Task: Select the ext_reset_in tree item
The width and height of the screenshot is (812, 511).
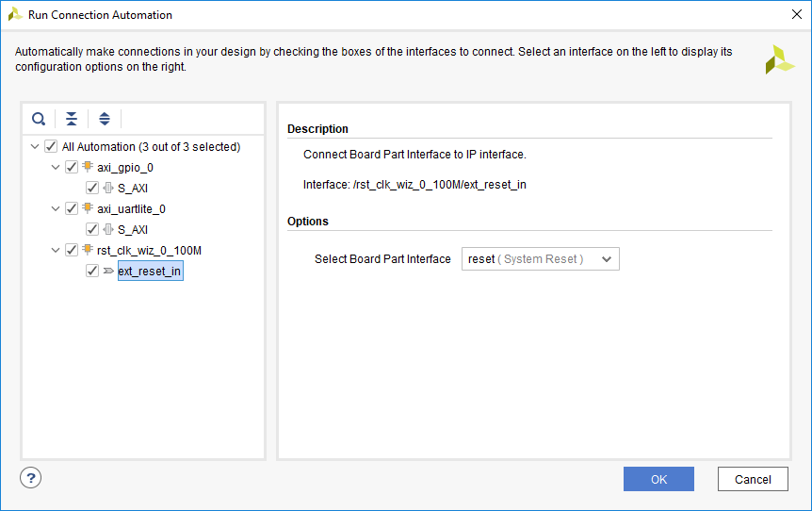Action: click(150, 271)
